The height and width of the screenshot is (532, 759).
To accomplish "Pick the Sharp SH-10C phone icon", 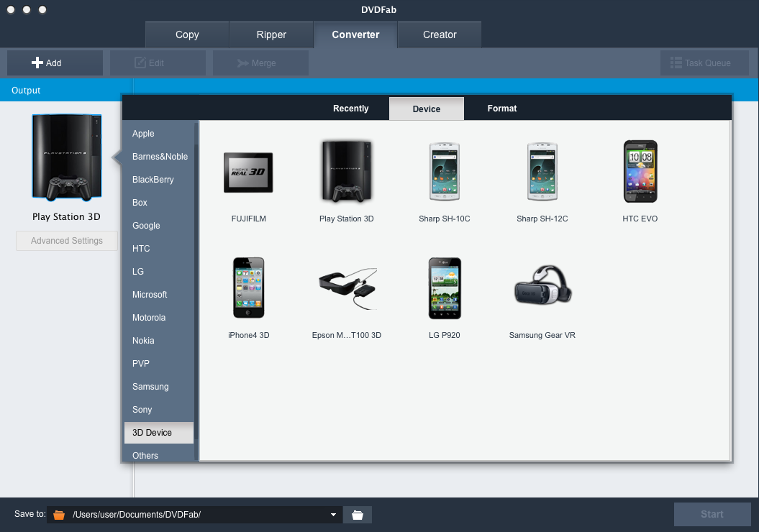I will pyautogui.click(x=445, y=171).
